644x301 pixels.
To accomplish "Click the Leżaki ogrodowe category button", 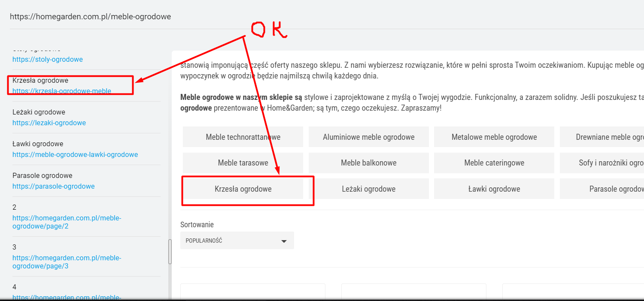I will (x=369, y=189).
